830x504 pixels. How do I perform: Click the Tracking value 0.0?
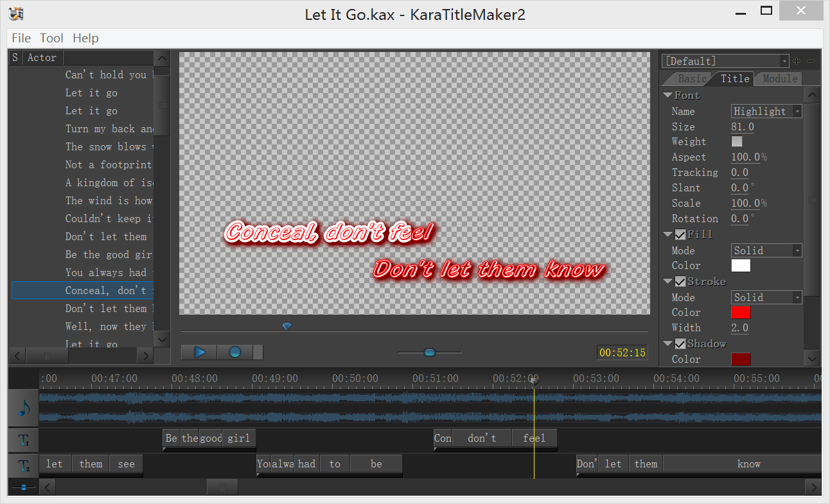(x=740, y=172)
